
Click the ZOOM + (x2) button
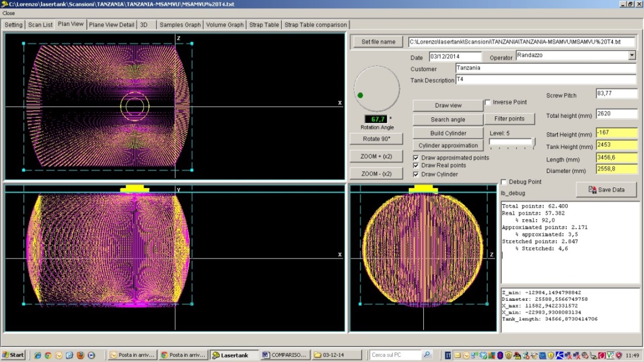coord(376,156)
